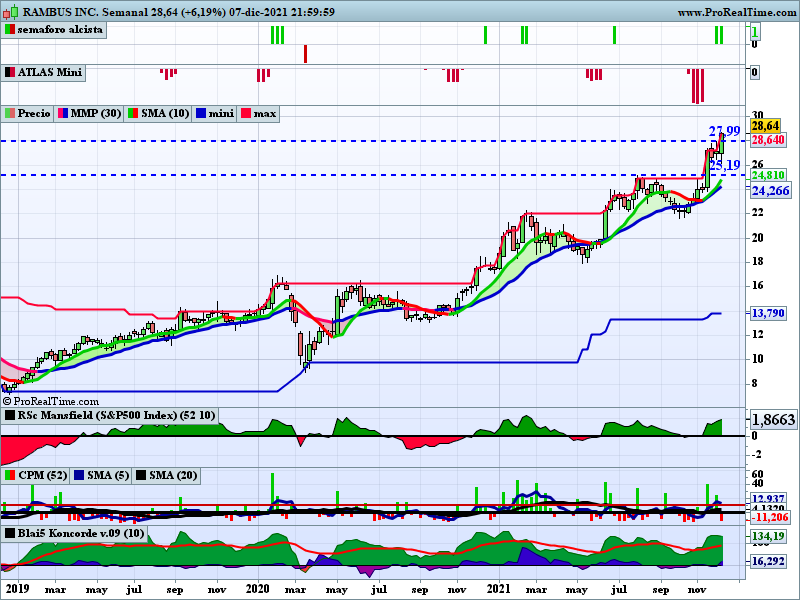Click the blue mini color icon
The width and height of the screenshot is (800, 600).
201,113
